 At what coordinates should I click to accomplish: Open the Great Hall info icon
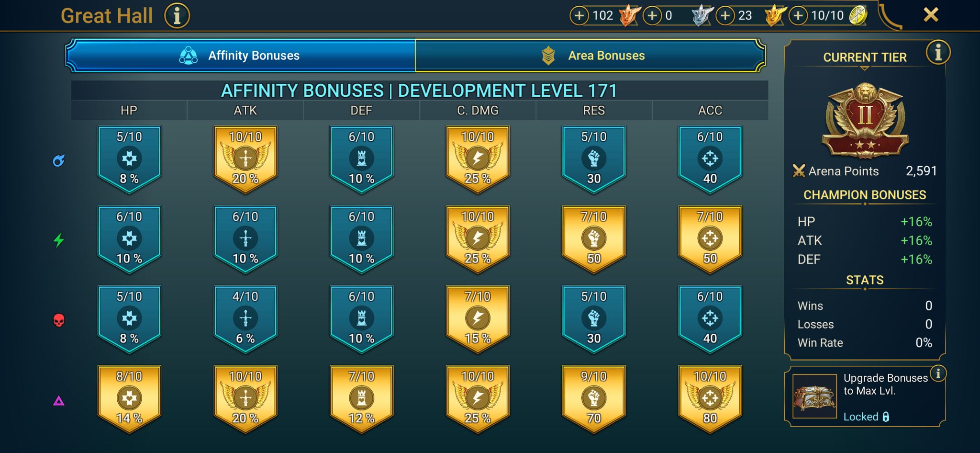click(x=177, y=15)
